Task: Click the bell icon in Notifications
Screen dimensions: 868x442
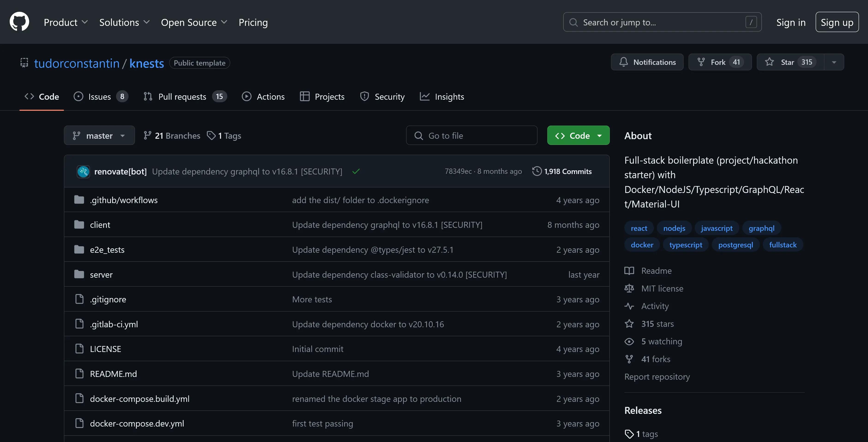Action: point(623,62)
